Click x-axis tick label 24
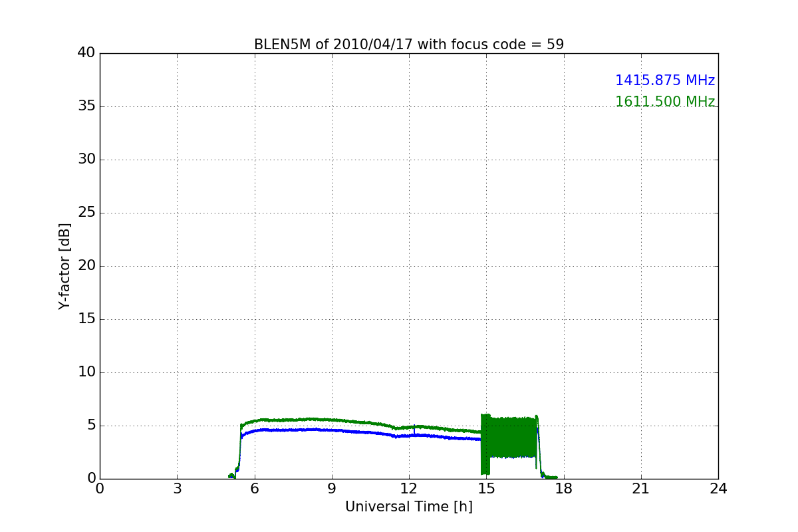This screenshot has width=798, height=532. click(x=718, y=489)
